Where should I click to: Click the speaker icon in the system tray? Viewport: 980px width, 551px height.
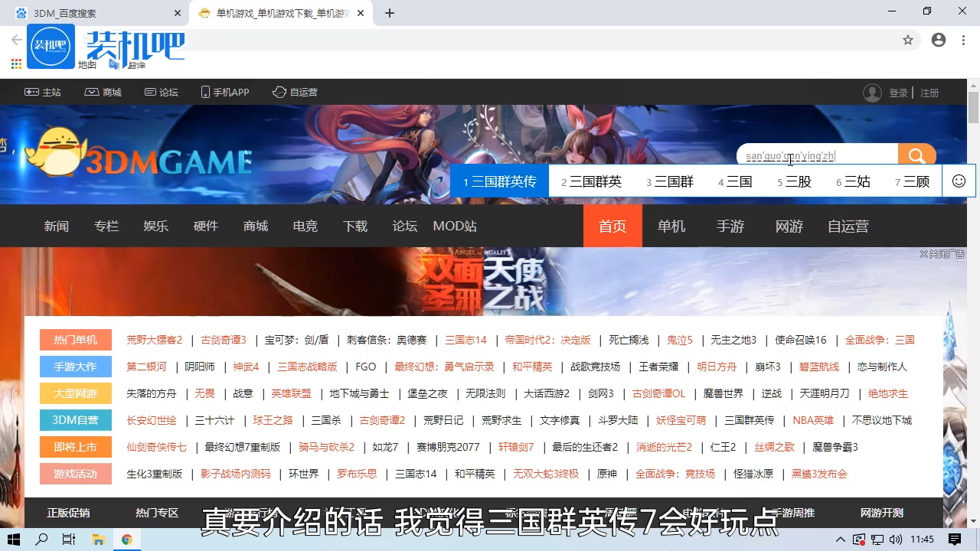897,540
